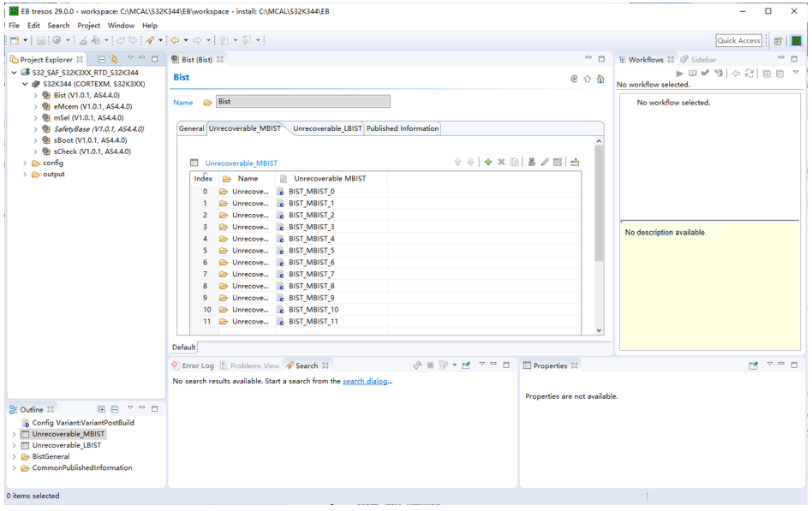Click the green plus add-element icon
Viewport: 812px width, 511px height.
click(488, 162)
